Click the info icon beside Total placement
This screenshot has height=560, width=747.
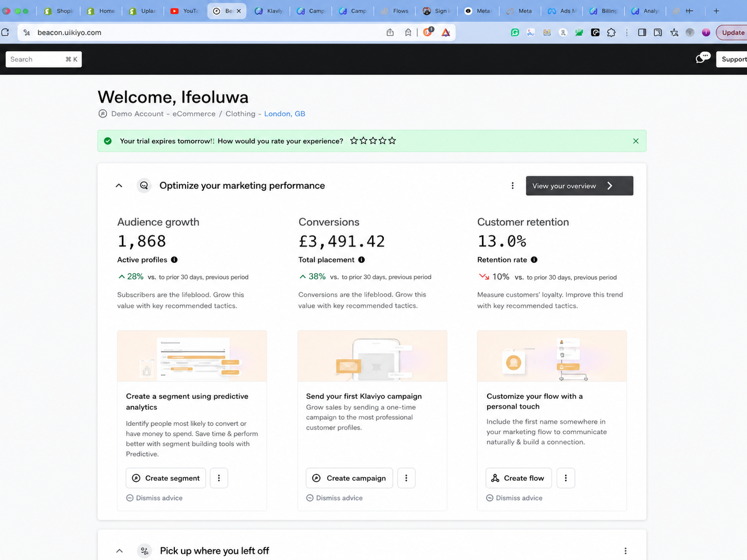coord(362,260)
